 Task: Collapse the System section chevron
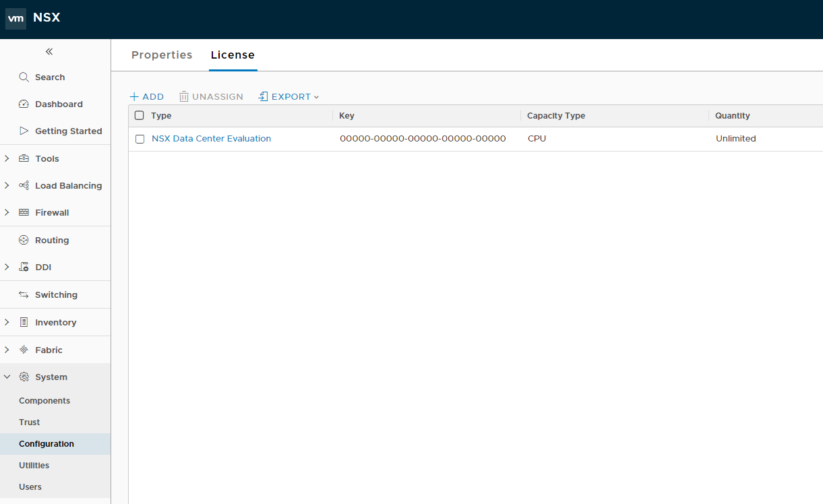click(x=7, y=377)
